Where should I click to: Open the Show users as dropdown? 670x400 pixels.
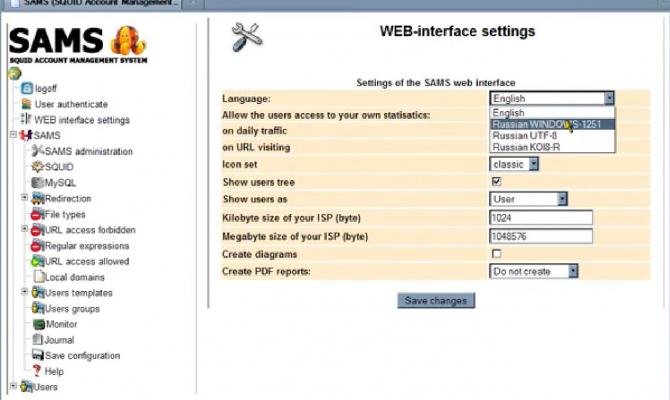[x=528, y=199]
